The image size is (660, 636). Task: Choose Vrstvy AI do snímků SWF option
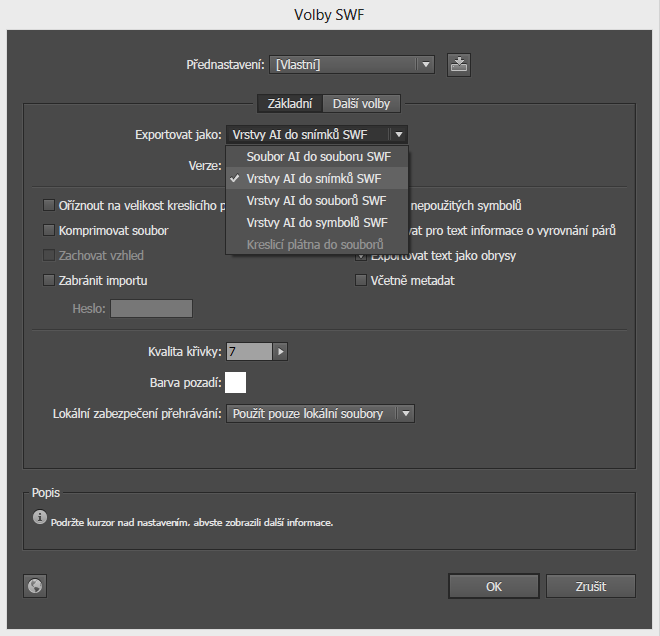click(317, 178)
